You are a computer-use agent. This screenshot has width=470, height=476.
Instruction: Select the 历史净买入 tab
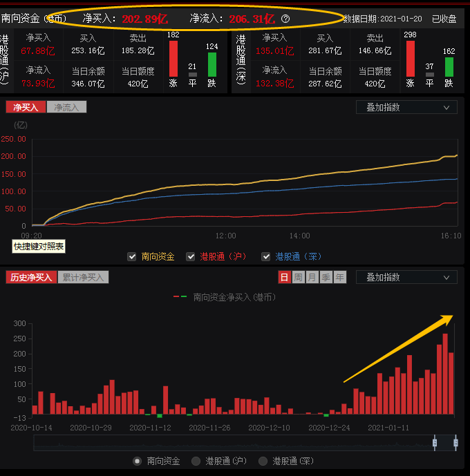31,277
